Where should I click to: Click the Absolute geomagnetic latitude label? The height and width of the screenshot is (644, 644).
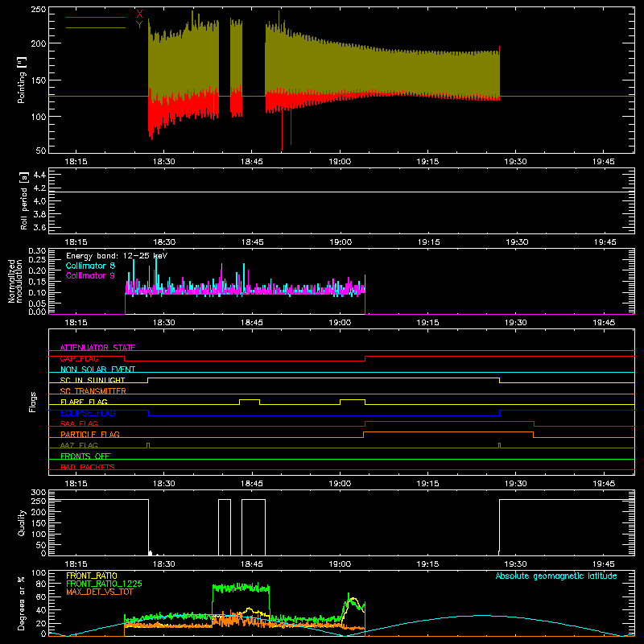tap(556, 576)
